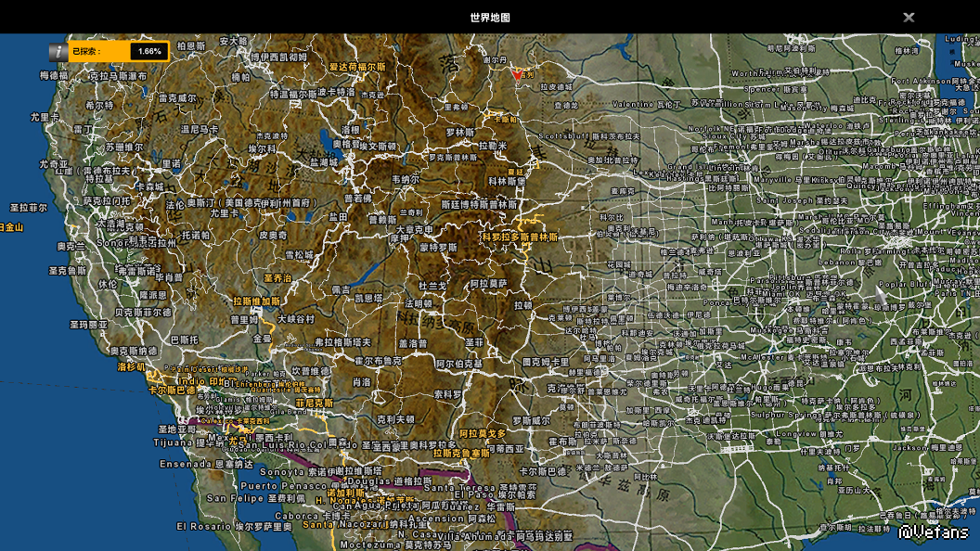Select the 菲尼克斯 city label
980x551 pixels.
315,404
